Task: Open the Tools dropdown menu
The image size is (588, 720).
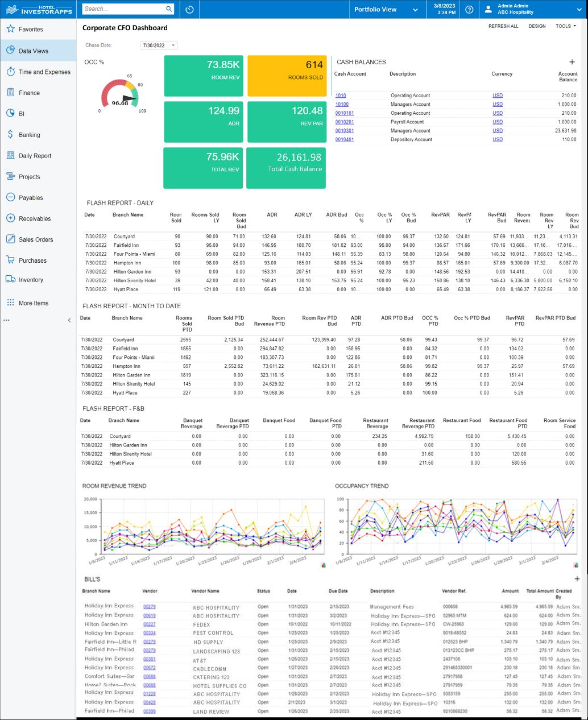Action: (x=565, y=26)
